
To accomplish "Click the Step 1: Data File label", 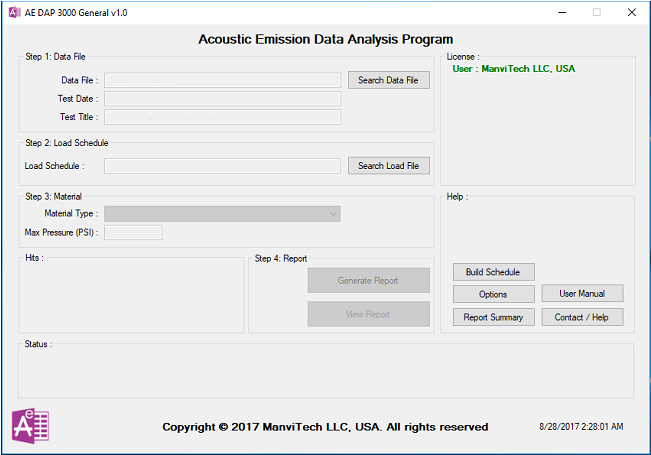I will coord(55,57).
